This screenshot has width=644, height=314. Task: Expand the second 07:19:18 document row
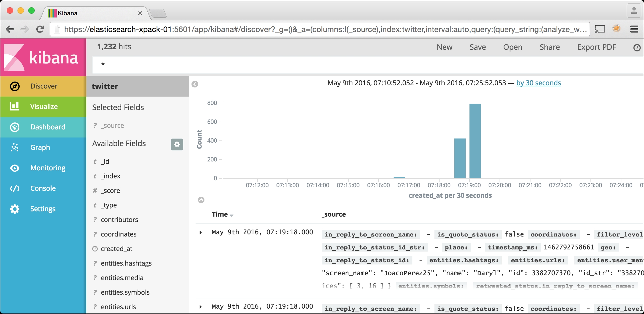pyautogui.click(x=200, y=307)
